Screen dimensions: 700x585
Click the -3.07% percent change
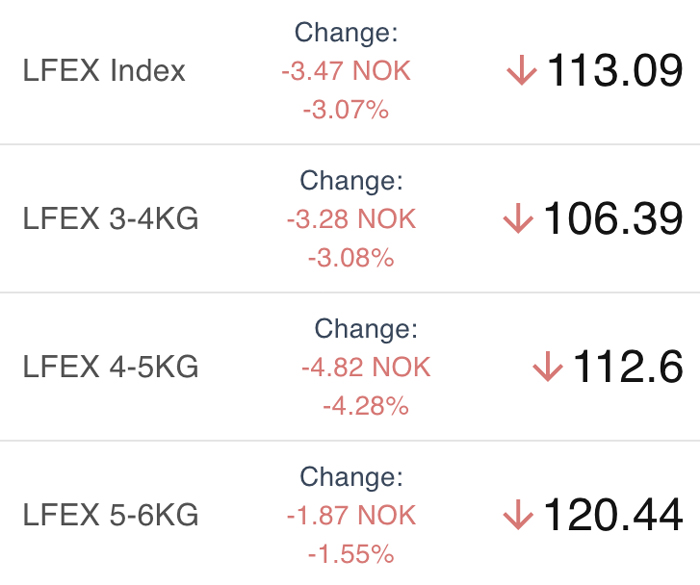point(346,110)
